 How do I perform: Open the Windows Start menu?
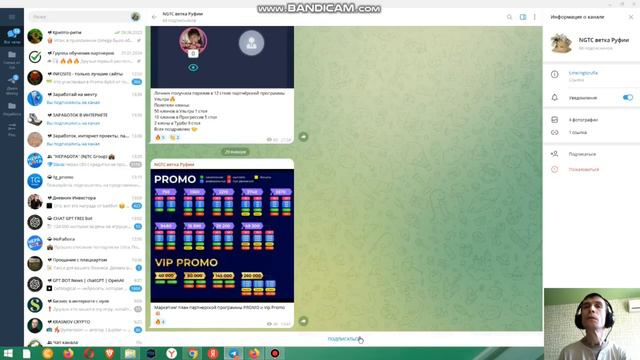(x=8, y=353)
